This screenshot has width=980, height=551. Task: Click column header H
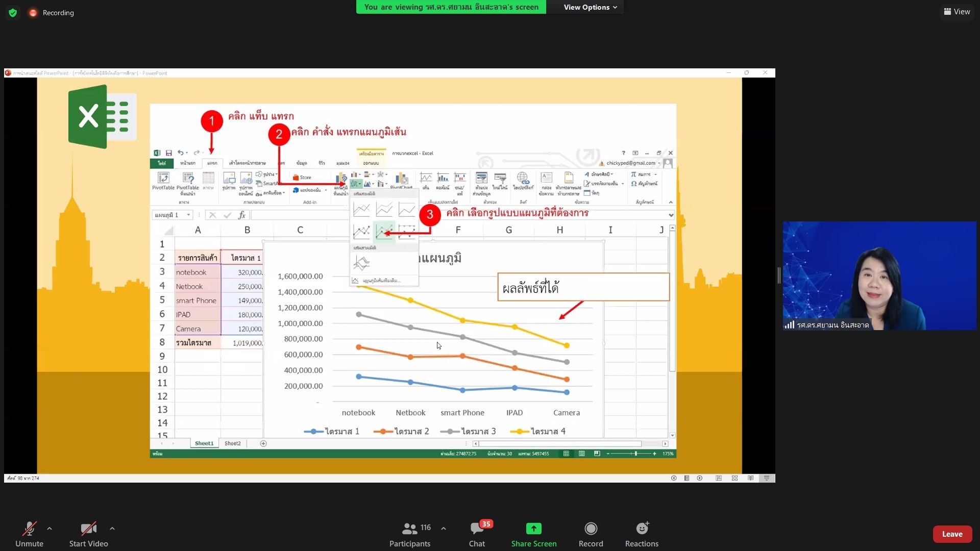point(559,230)
